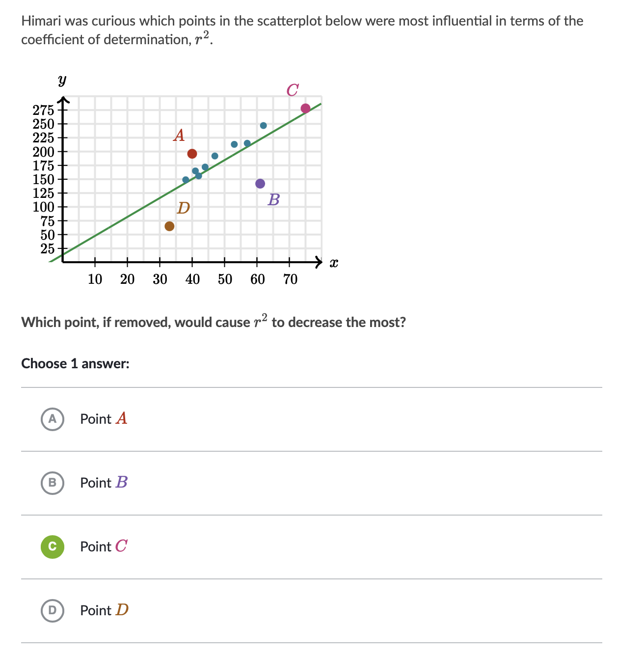This screenshot has height=656, width=644.
Task: Click the 'Point A' answer label
Action: 104,419
